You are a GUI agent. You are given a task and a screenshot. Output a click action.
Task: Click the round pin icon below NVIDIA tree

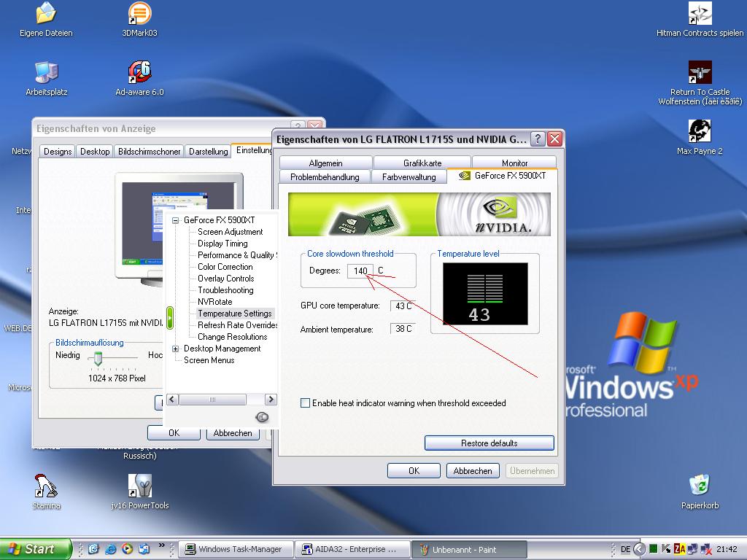[x=262, y=417]
